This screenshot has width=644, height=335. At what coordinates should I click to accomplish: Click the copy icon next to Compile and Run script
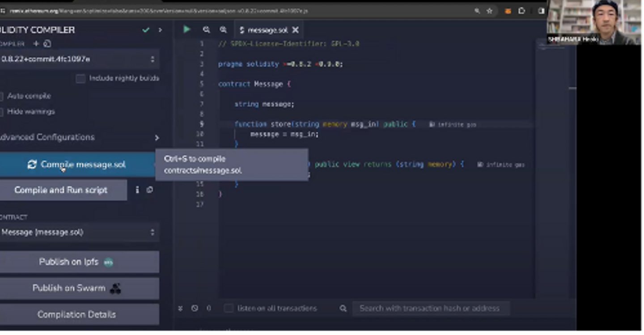coord(150,190)
